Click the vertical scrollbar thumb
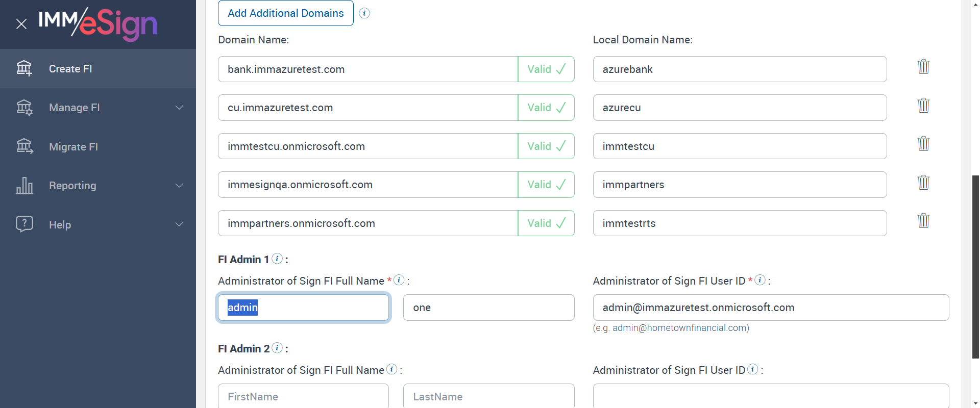This screenshot has width=980, height=408. click(975, 265)
